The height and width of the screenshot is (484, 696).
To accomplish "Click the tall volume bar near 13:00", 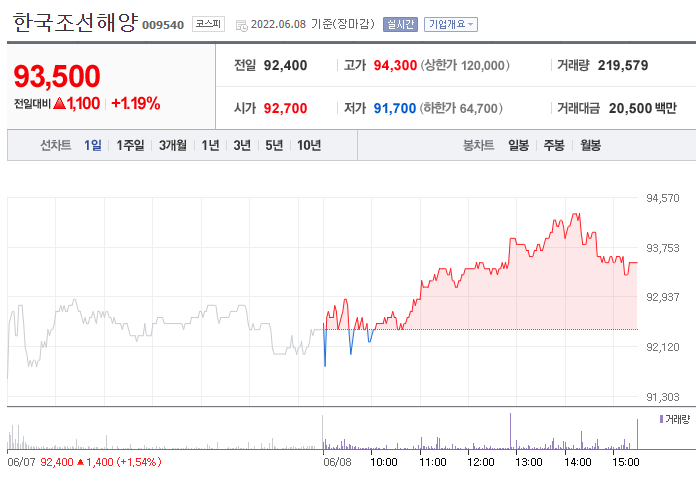I will point(510,431).
